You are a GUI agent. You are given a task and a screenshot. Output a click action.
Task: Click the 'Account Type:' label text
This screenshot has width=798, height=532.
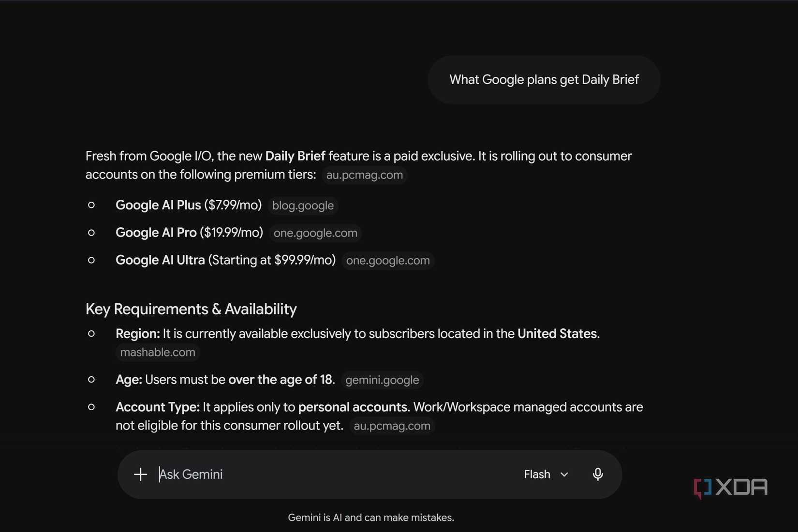coord(158,407)
